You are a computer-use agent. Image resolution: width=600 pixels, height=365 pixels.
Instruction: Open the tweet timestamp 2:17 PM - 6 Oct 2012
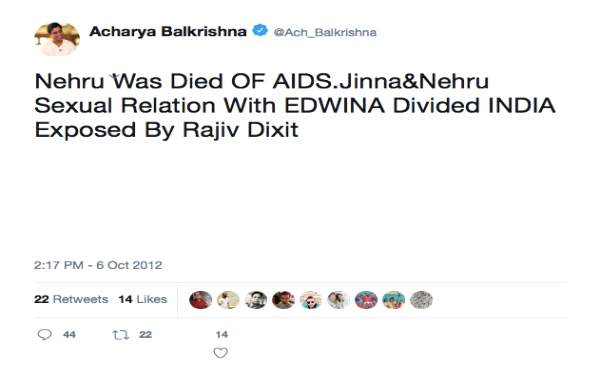(x=98, y=265)
